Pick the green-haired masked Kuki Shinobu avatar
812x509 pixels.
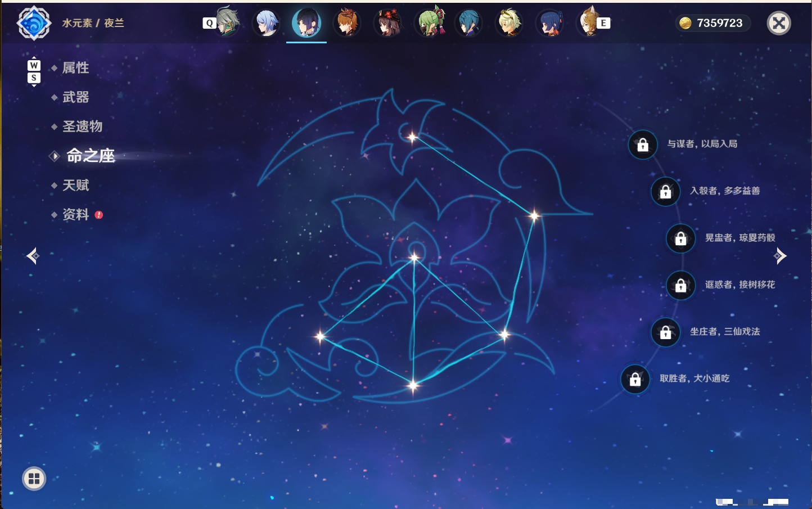[x=430, y=22]
